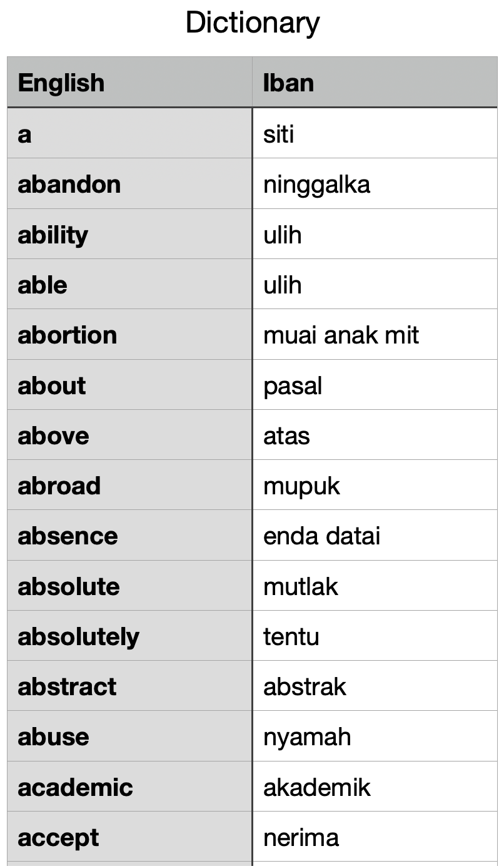Select the 'ability' row header cell
The height and width of the screenshot is (866, 504).
tap(129, 235)
